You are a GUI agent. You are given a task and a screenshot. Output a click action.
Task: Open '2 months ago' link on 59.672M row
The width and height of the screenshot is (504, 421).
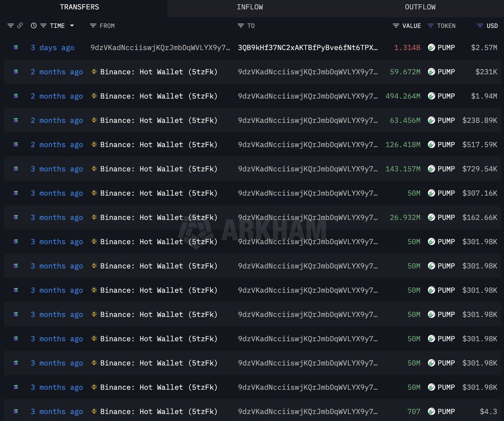click(x=57, y=72)
